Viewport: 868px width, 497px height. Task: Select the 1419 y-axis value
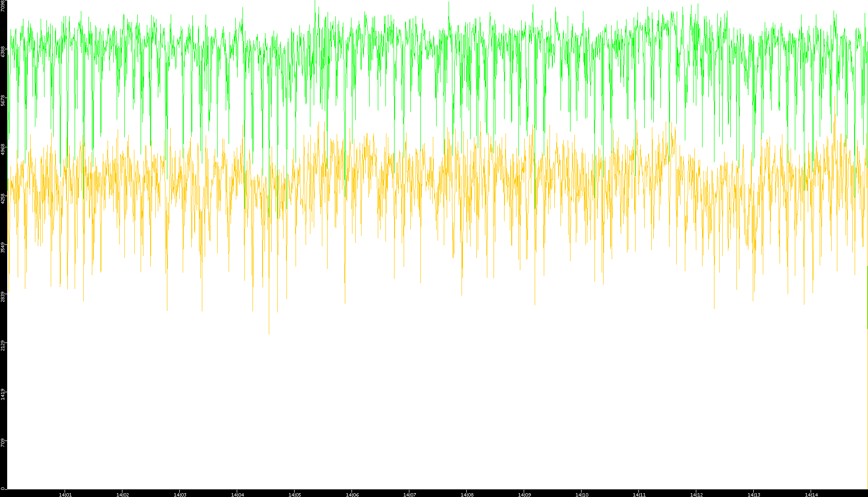tap(3, 395)
